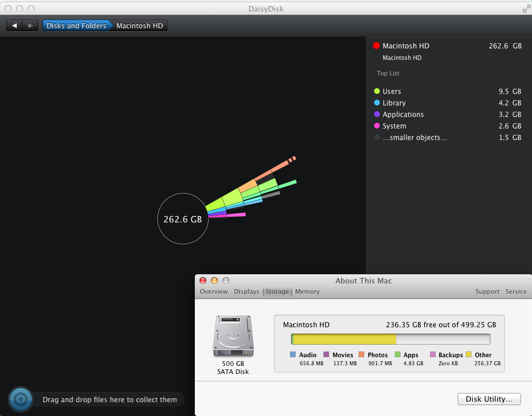Select Users in the Top List

coord(447,92)
